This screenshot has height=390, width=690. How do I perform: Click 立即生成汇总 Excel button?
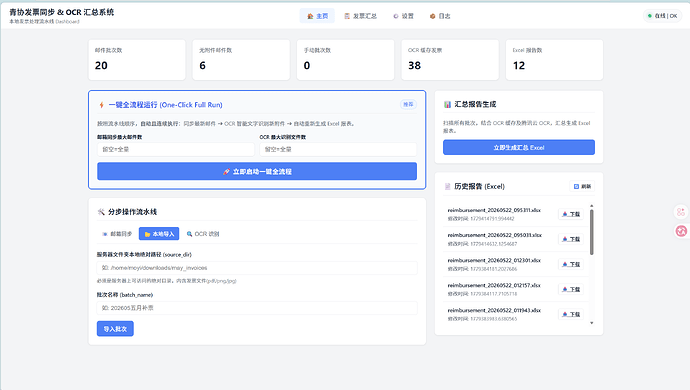coord(519,147)
